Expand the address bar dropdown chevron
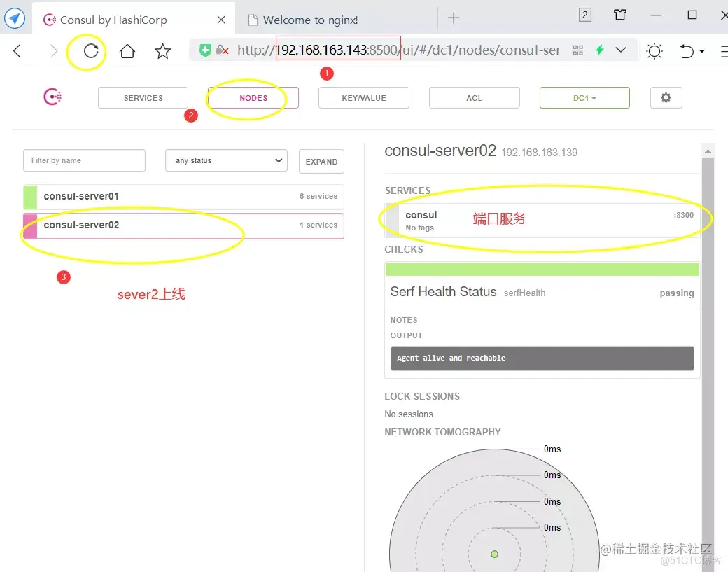 (621, 50)
